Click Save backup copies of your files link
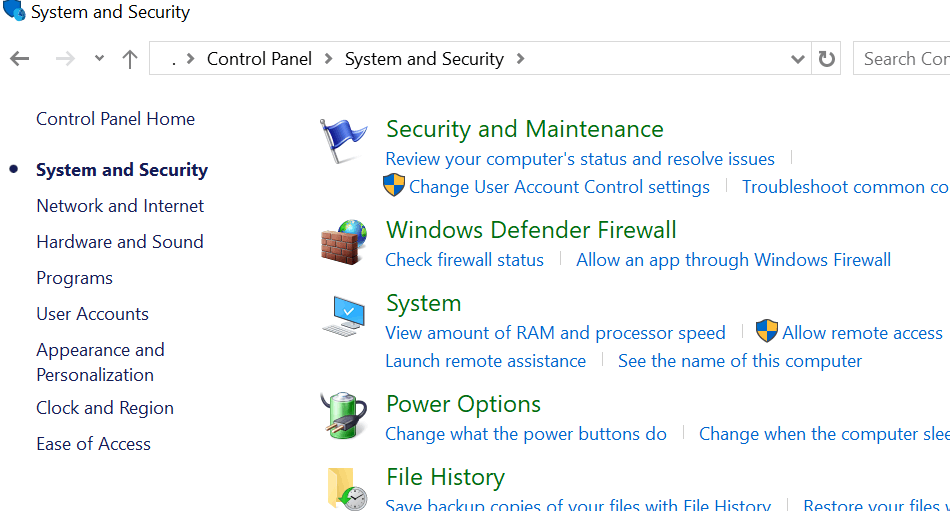The image size is (950, 511). pos(578,504)
